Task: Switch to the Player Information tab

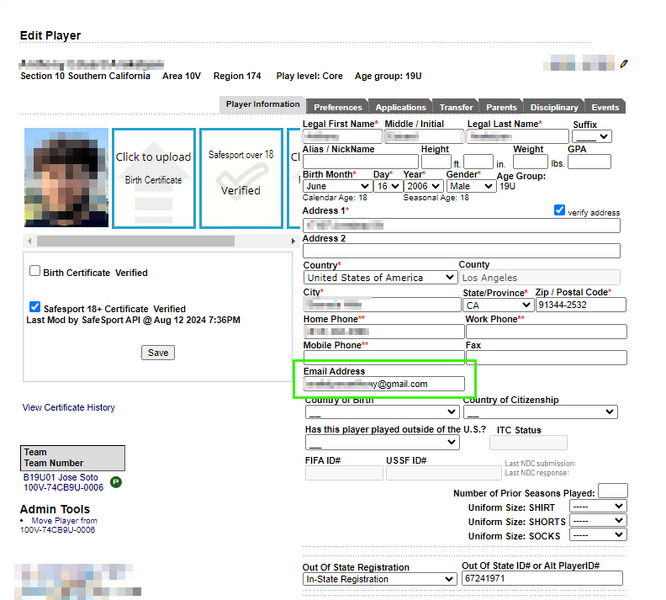Action: pyautogui.click(x=262, y=104)
